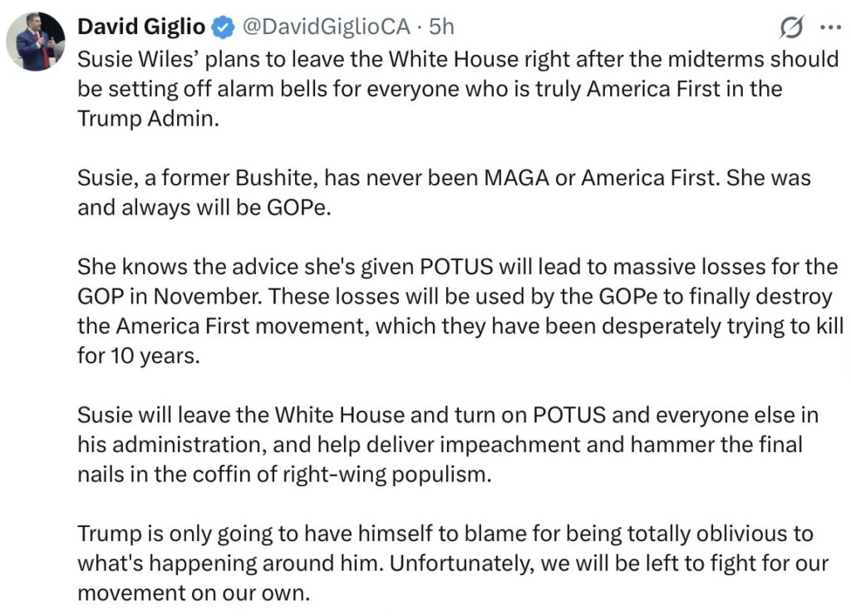Open the Grok explain-post icon
Screen dimensions: 851x616
(x=792, y=28)
